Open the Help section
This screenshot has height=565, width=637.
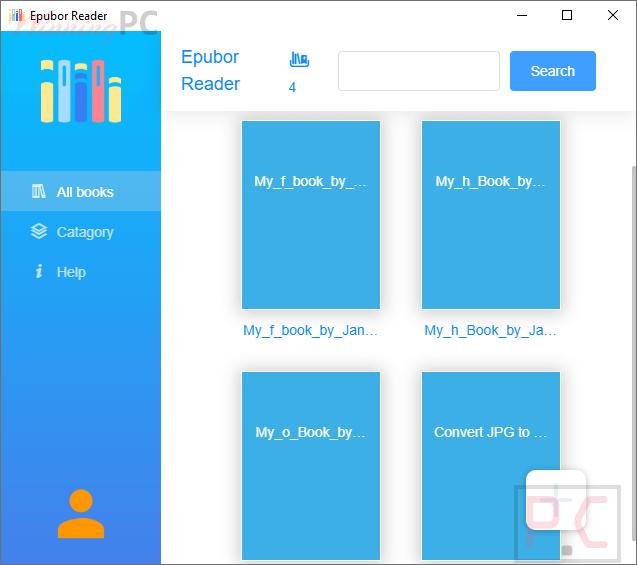[81, 271]
